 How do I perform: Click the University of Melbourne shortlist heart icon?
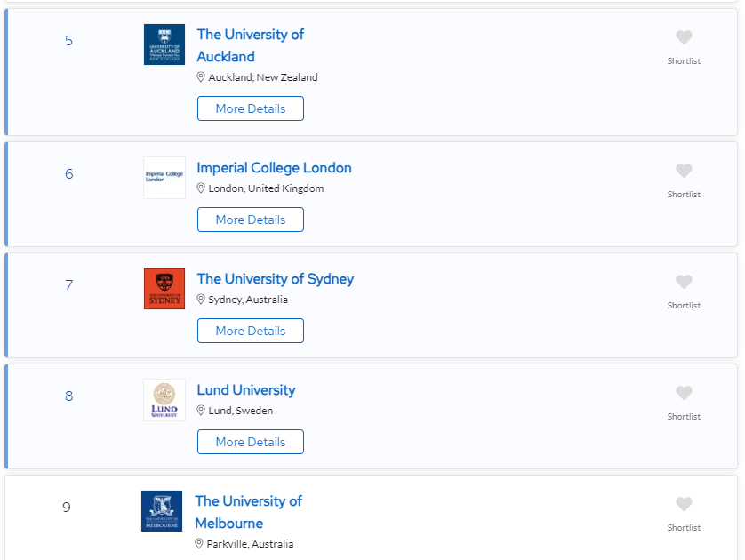684,504
